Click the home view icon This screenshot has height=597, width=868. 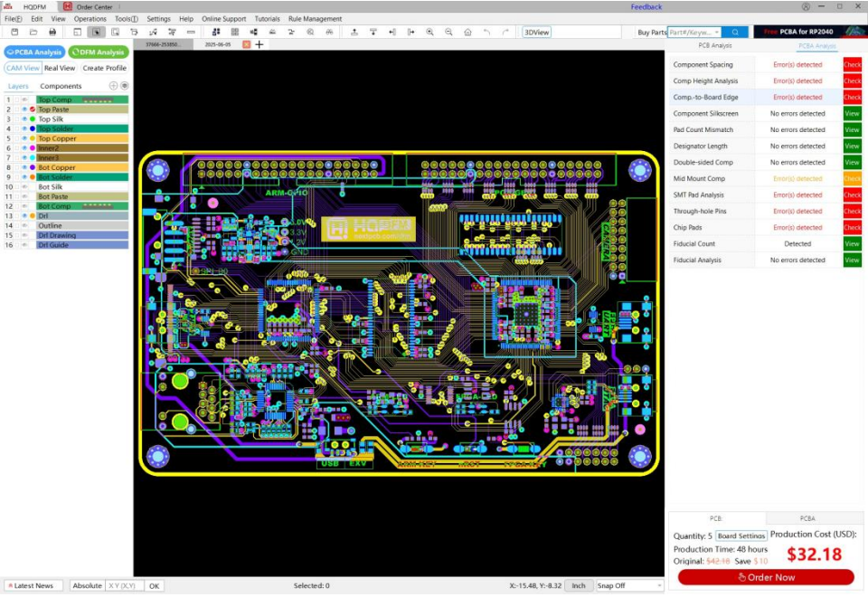pyautogui.click(x=467, y=32)
